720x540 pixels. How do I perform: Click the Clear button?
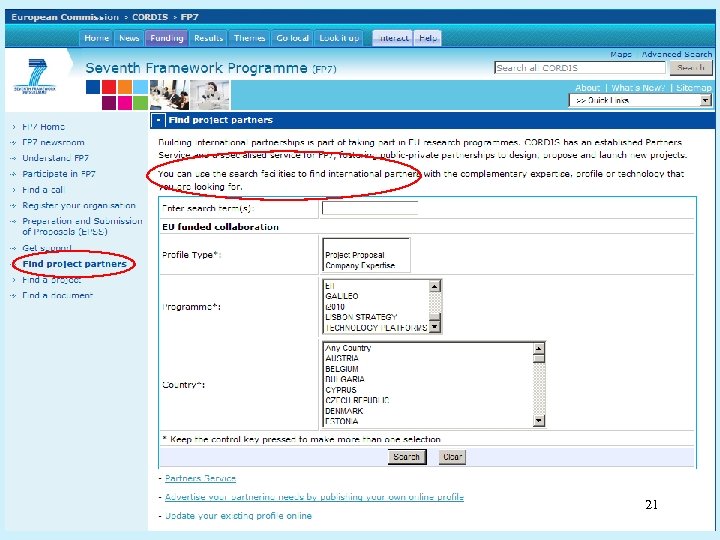click(x=452, y=457)
